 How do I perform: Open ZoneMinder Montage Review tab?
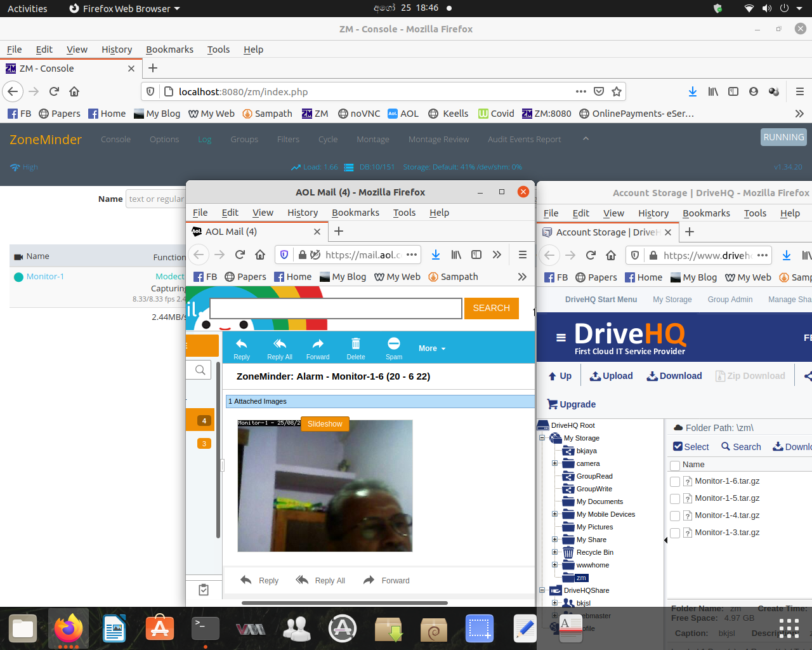[438, 140]
